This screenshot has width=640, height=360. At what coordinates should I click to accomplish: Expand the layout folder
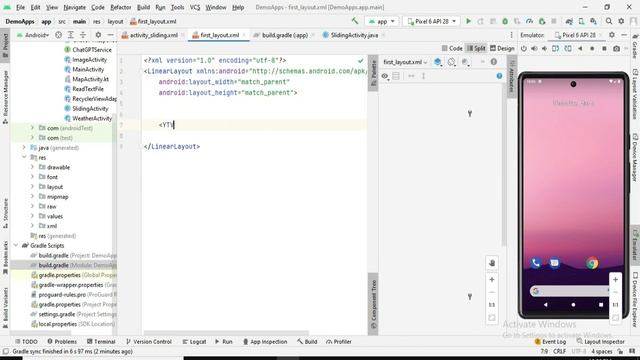32,187
